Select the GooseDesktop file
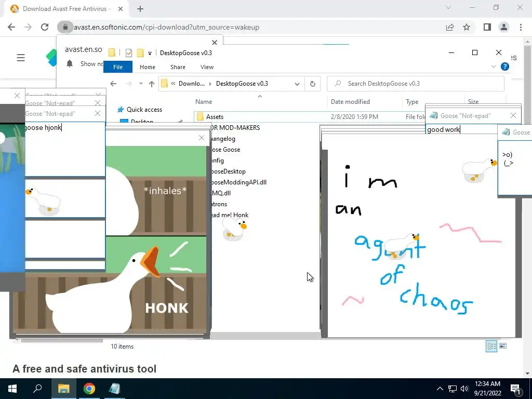Viewport: 532px width, 399px height. click(228, 171)
